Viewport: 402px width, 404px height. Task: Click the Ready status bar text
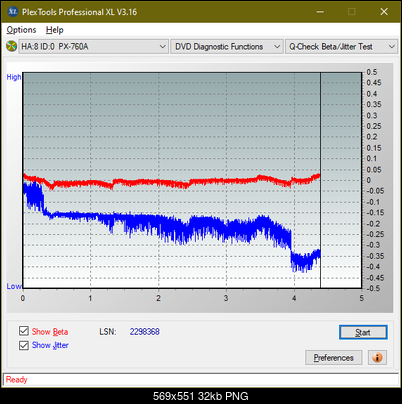tap(16, 380)
